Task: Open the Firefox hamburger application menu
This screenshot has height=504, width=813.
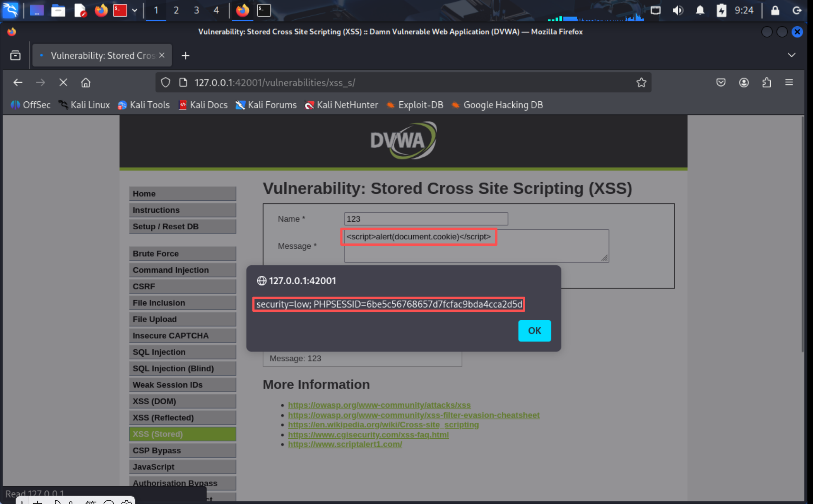Action: pyautogui.click(x=789, y=82)
